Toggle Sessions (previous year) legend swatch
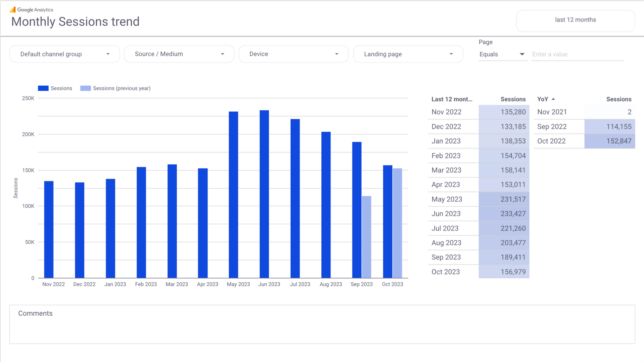The width and height of the screenshot is (644, 362). (85, 88)
